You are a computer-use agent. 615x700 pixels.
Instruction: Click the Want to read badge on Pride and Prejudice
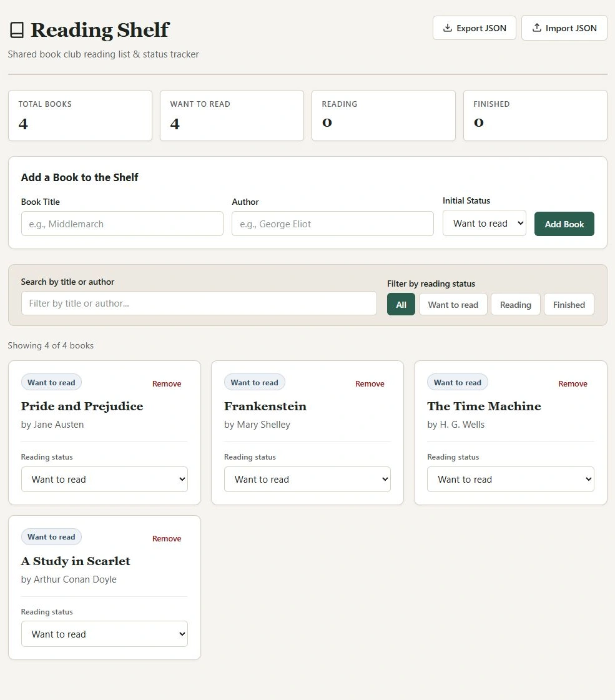(51, 382)
